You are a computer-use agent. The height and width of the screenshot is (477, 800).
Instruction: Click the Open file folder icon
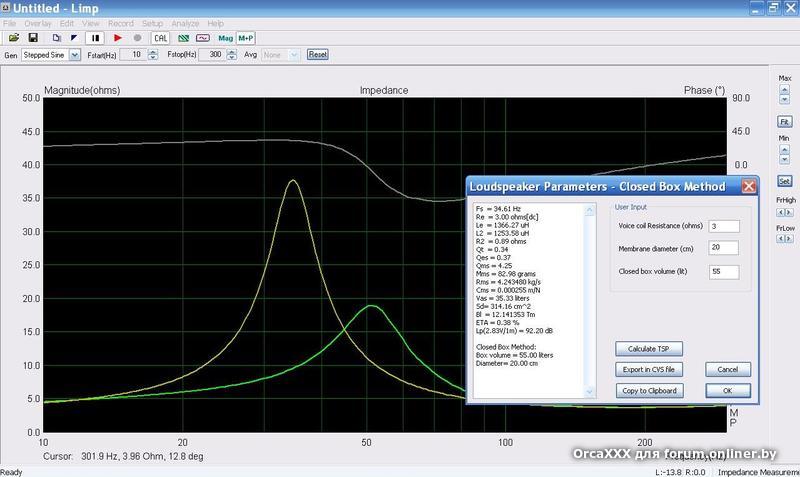click(14, 38)
